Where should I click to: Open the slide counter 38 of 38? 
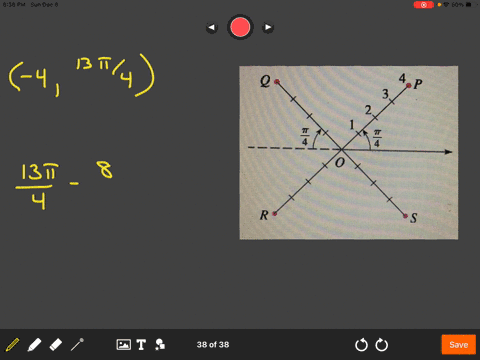point(213,344)
